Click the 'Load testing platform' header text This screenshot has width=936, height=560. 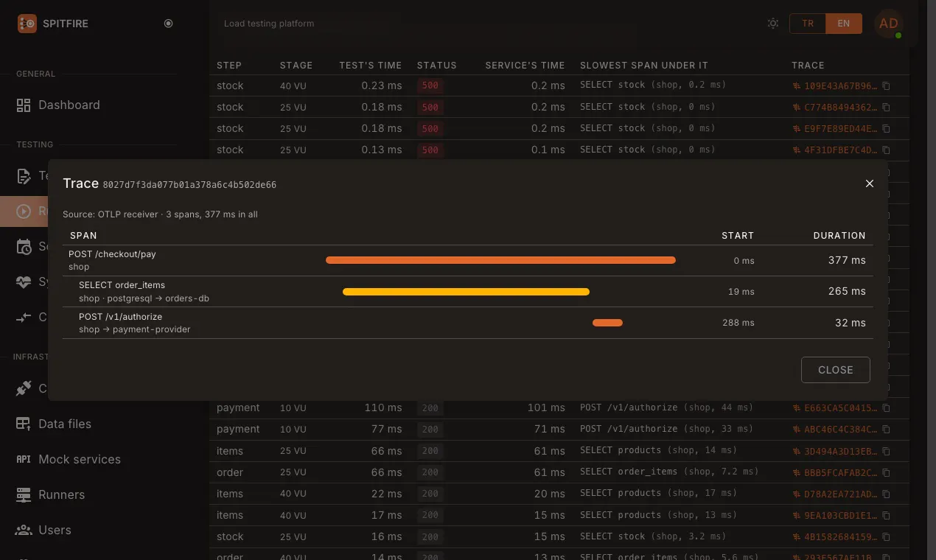(269, 24)
